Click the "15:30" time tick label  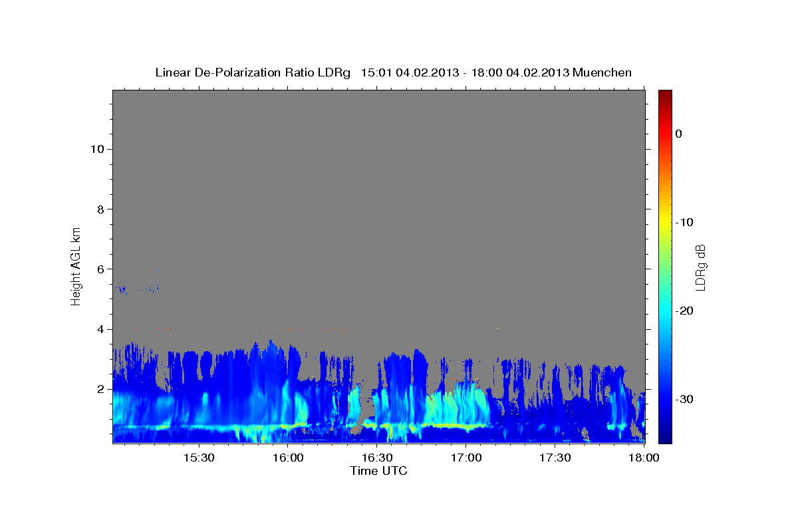(x=198, y=458)
